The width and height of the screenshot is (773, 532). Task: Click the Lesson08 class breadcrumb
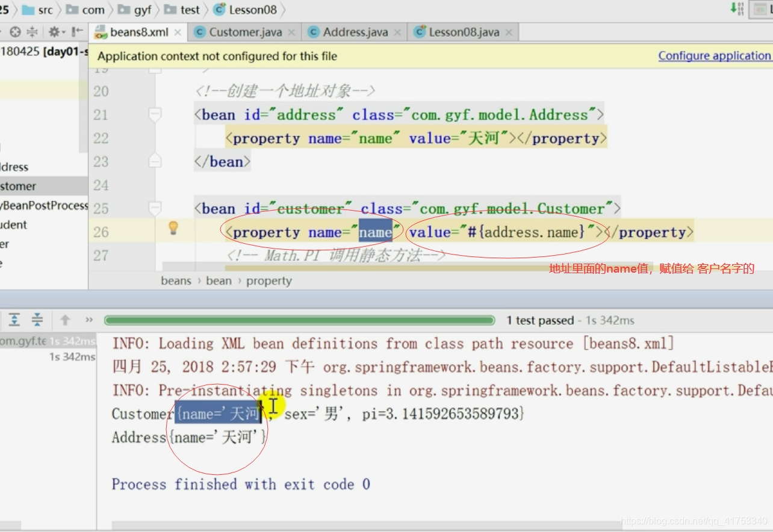246,10
